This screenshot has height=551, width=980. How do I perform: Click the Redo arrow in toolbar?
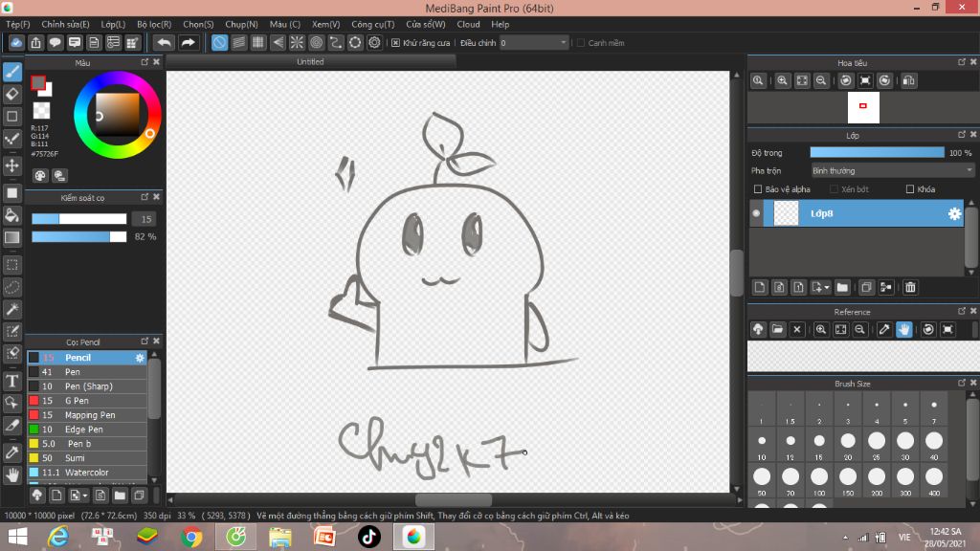188,42
